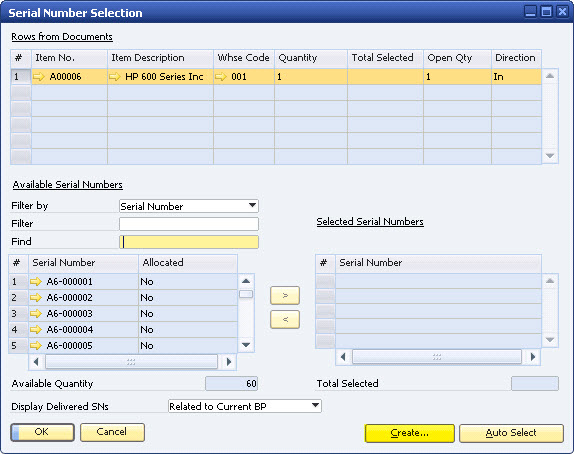Remove selected serial with < button
Screen dimensions: 574x454
tap(285, 320)
